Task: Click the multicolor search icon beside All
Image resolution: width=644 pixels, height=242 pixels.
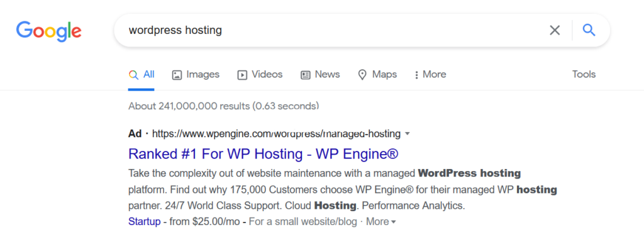Action: coord(133,75)
